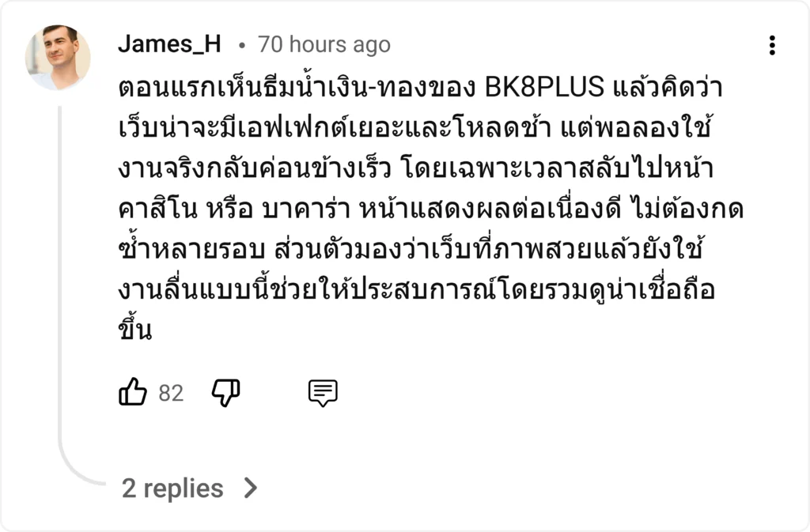Open James_H's profile picture

58,57
